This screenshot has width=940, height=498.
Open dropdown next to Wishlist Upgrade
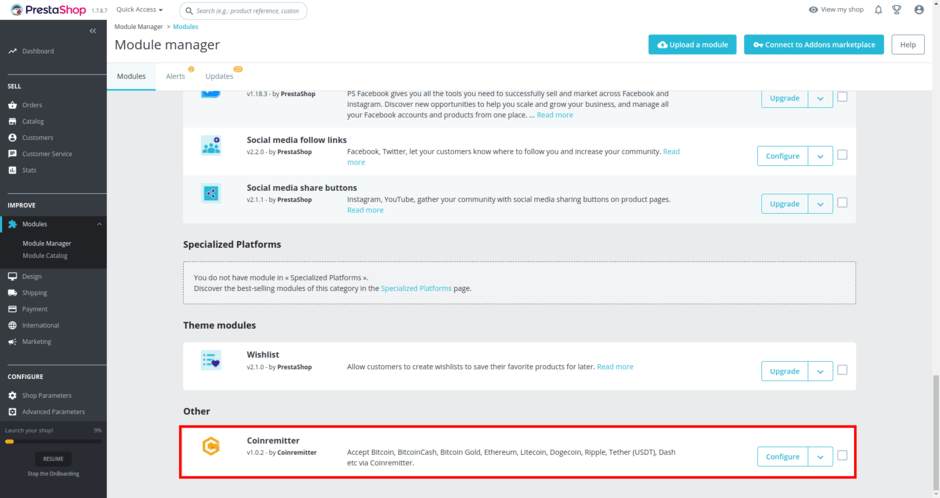pyautogui.click(x=820, y=371)
